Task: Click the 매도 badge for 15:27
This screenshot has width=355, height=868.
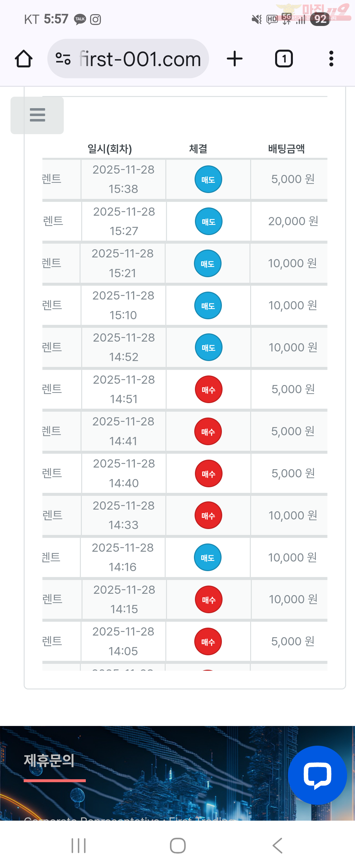Action: (x=208, y=221)
